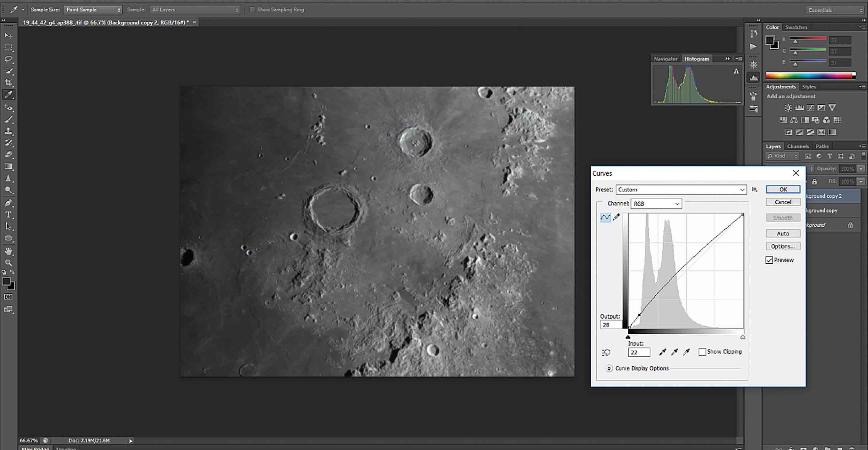Click the color spectrum ramp bar

click(810, 76)
